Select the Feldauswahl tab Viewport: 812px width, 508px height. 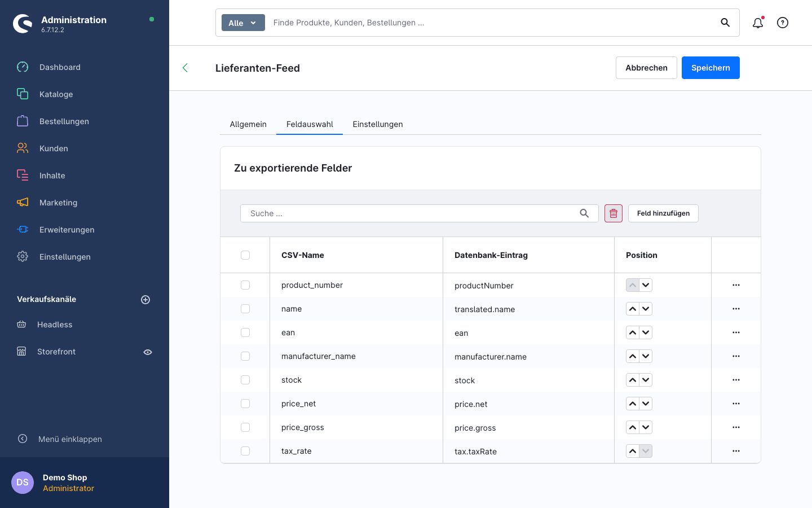(310, 124)
